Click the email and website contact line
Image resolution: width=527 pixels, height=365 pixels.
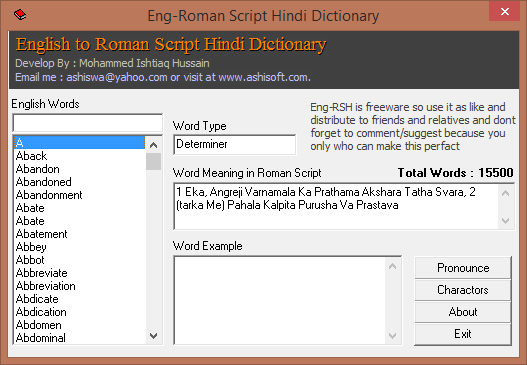point(163,77)
